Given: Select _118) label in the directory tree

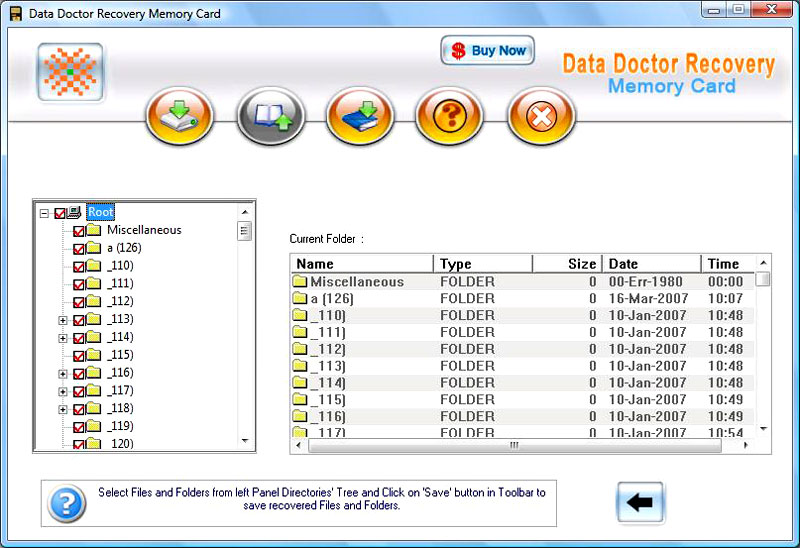Looking at the screenshot, I should point(120,408).
